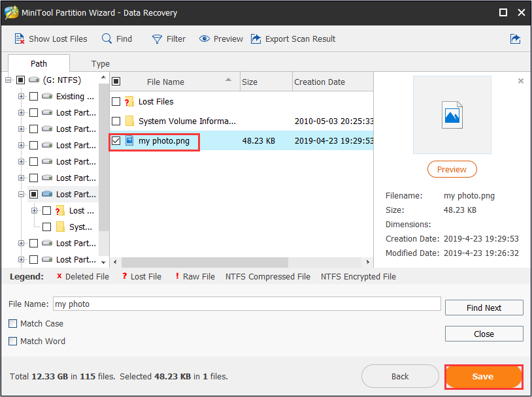The height and width of the screenshot is (397, 532).
Task: Maximize the MiniTool window
Action: 503,12
